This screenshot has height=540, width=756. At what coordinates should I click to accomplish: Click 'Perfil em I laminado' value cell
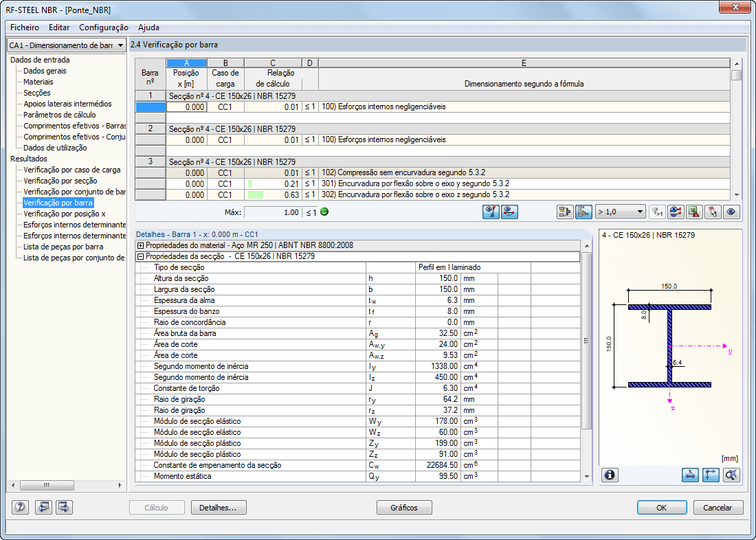(x=473, y=267)
